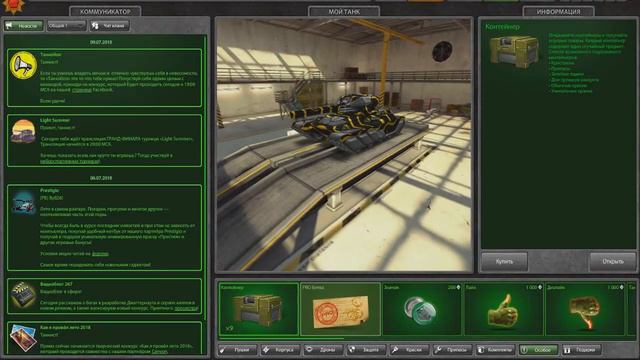The image size is (640, 360).
Task: Open the Canyon partner link in the bottom post
Action: tap(160, 351)
